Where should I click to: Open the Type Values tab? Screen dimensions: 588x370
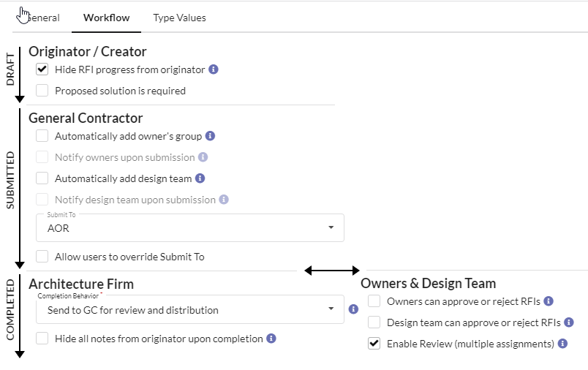point(180,18)
